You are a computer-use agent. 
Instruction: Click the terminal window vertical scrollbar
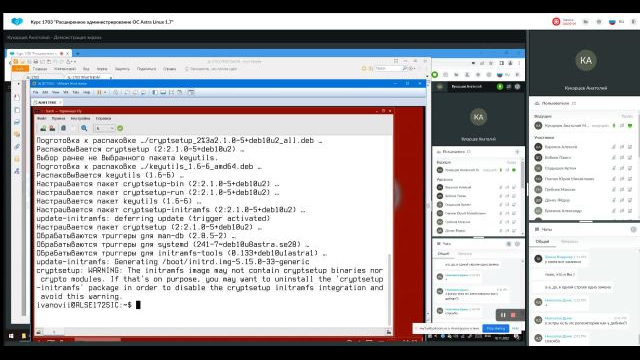click(x=389, y=290)
